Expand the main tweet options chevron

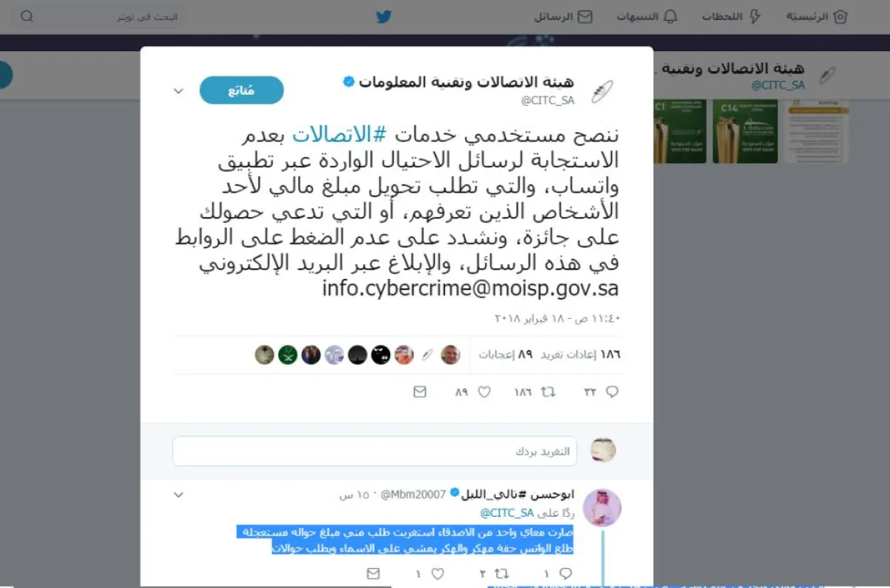(178, 91)
